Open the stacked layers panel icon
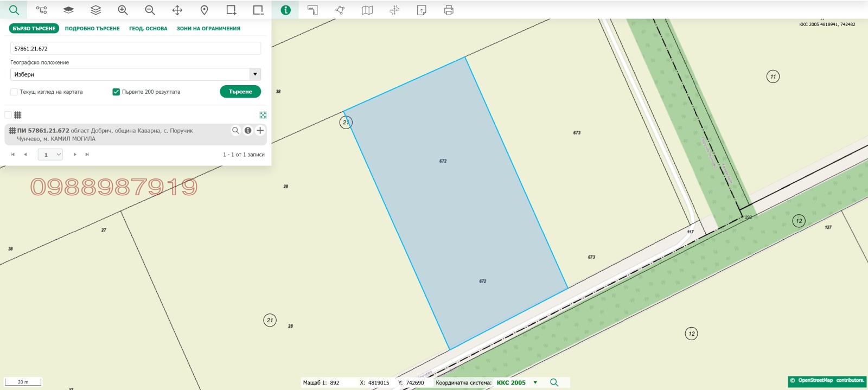 click(x=95, y=10)
